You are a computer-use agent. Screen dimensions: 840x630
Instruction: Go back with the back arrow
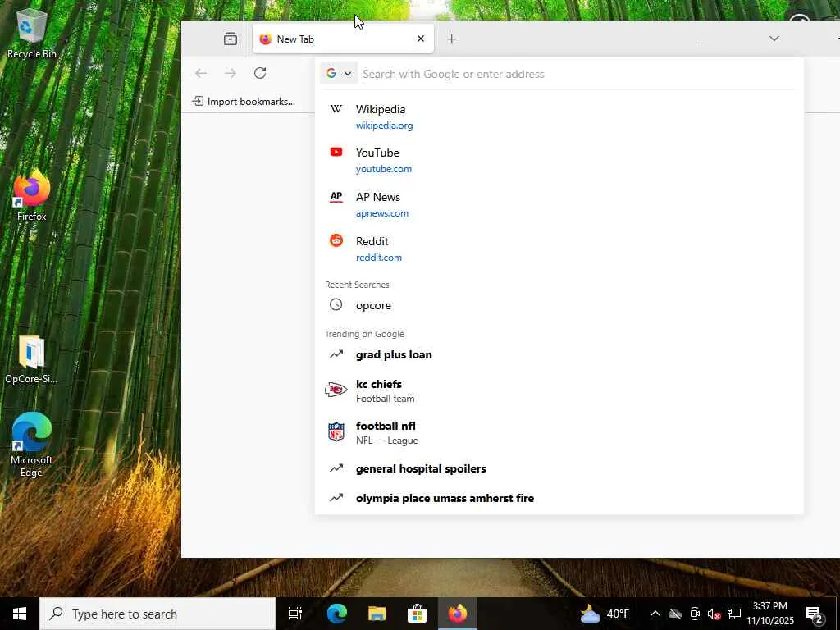(x=201, y=73)
